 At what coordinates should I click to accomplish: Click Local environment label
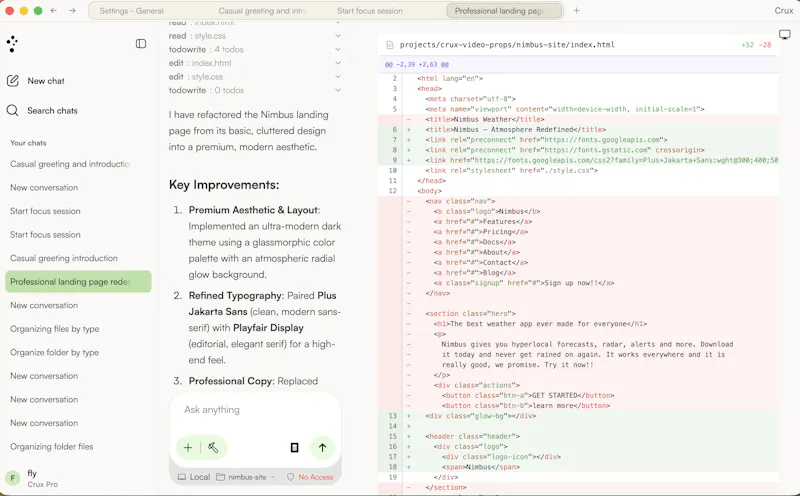coord(199,477)
